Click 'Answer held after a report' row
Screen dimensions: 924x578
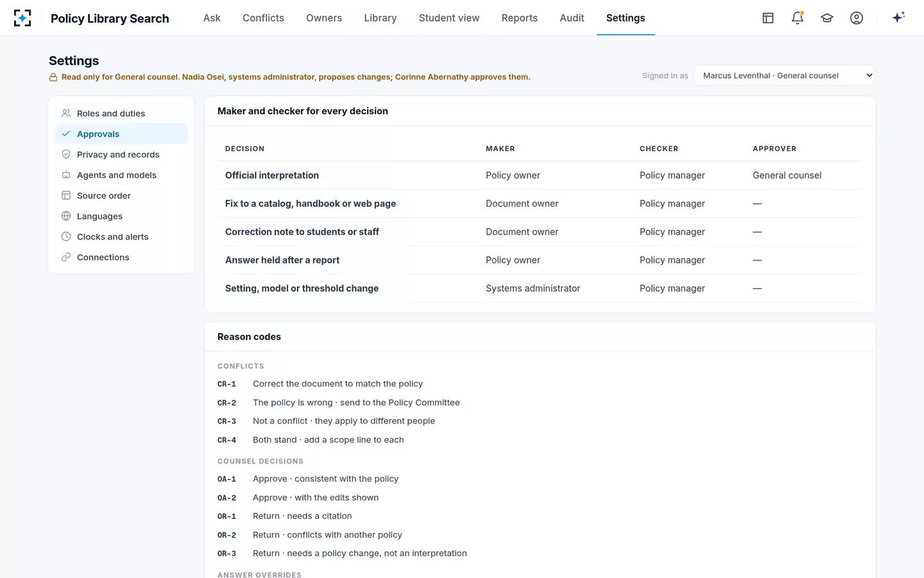[x=540, y=260]
